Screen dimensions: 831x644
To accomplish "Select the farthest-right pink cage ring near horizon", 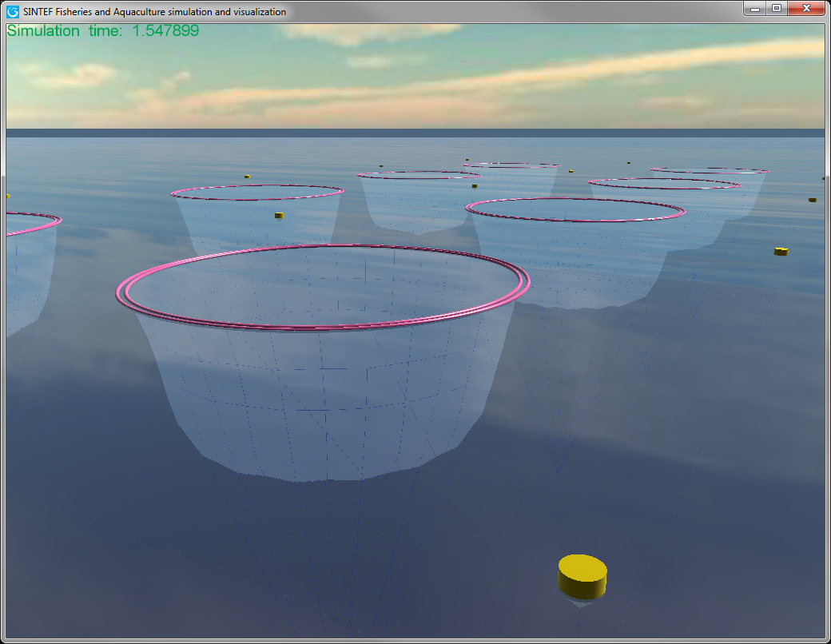I will (x=710, y=170).
